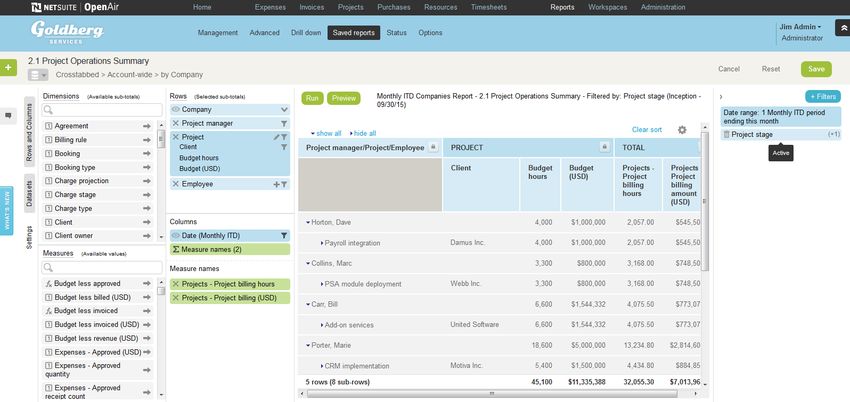This screenshot has width=850, height=402.
Task: Save the report
Action: 816,69
